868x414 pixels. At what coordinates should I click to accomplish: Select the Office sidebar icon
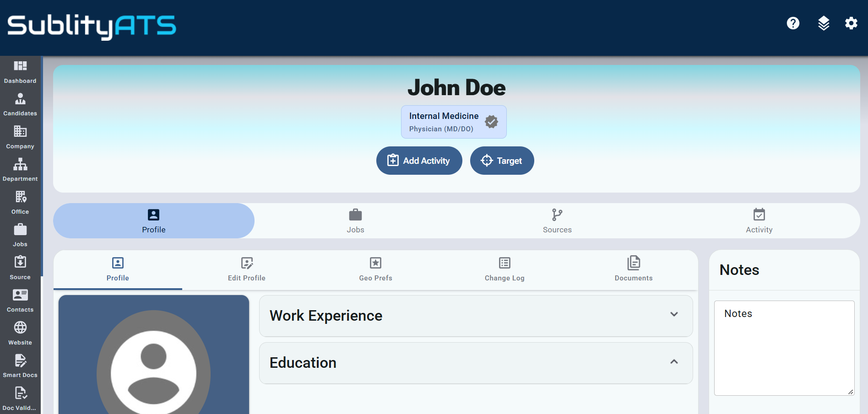(x=20, y=203)
